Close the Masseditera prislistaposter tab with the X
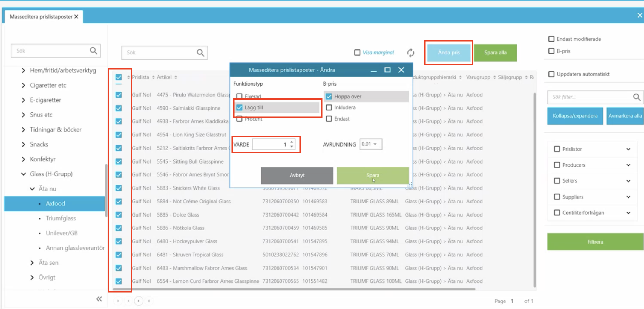The image size is (644, 309). click(x=76, y=17)
